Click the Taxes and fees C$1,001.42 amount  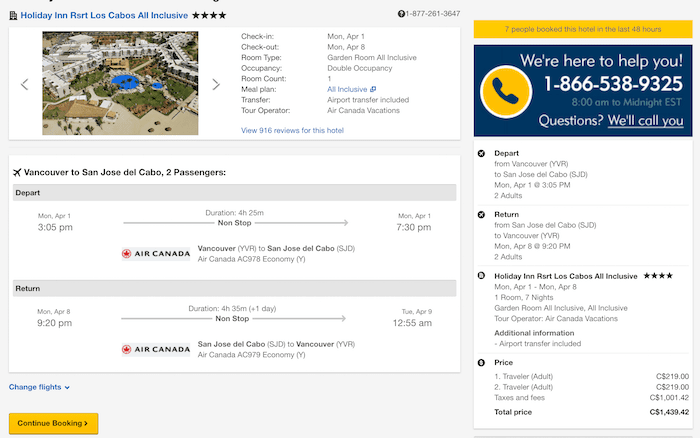point(669,398)
